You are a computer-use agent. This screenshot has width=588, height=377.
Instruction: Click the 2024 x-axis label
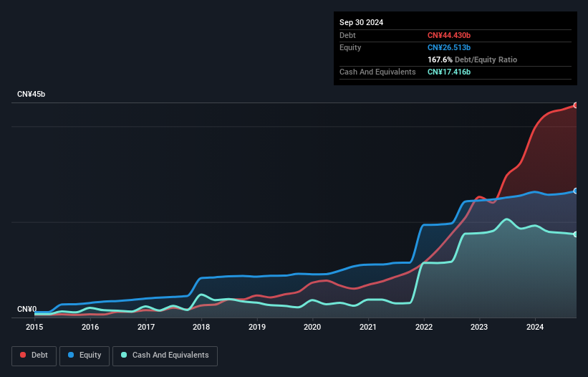click(x=535, y=327)
